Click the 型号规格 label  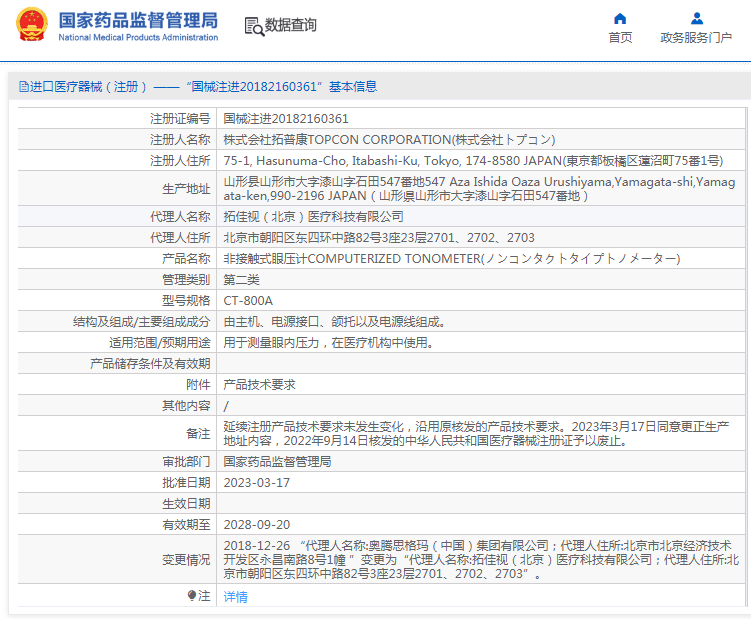pyautogui.click(x=186, y=301)
